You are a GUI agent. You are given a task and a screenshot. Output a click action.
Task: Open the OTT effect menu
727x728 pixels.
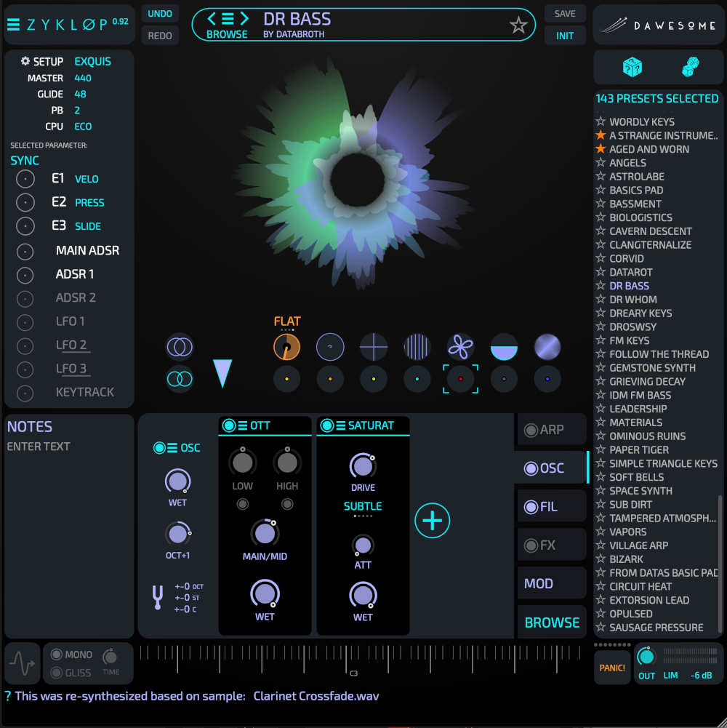[242, 425]
